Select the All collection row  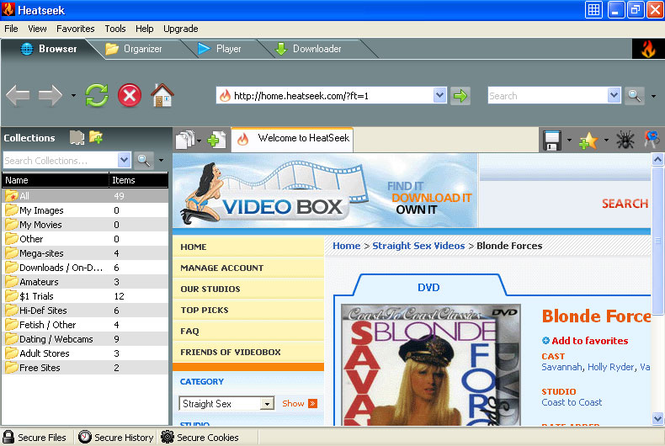[85, 196]
